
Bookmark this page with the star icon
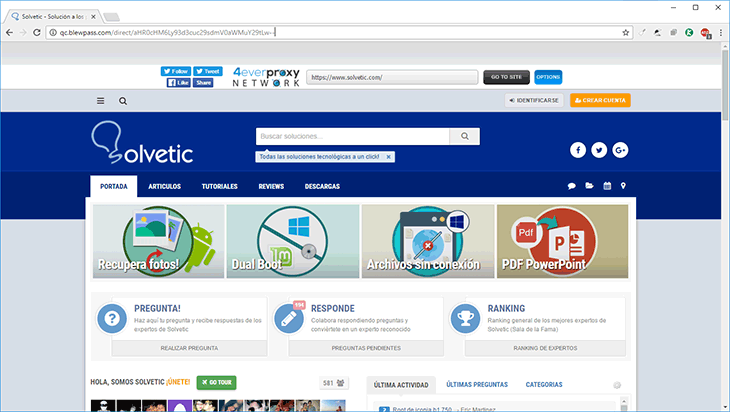[626, 33]
